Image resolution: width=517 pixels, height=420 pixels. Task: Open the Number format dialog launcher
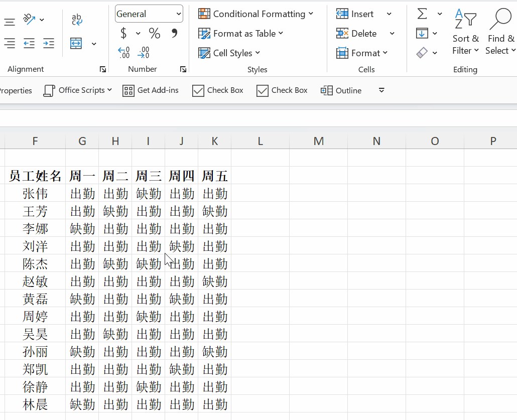(x=183, y=69)
